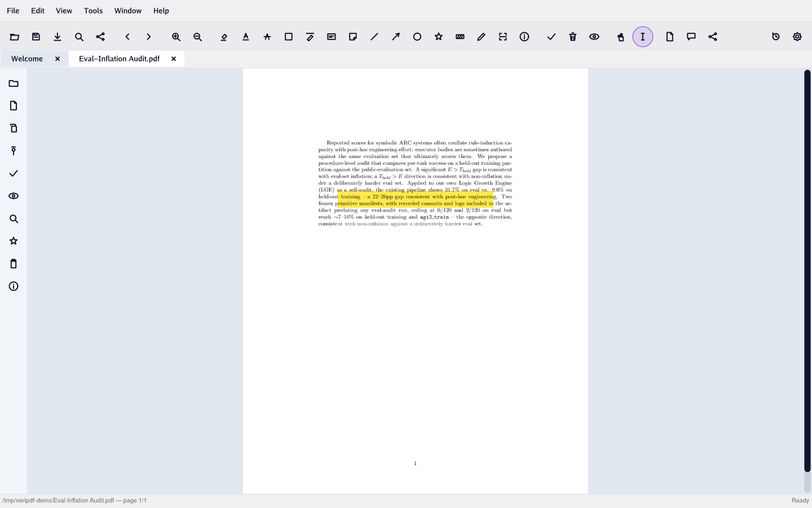Select the highlighter marker tool
Image resolution: width=812 pixels, height=508 pixels.
(224, 37)
